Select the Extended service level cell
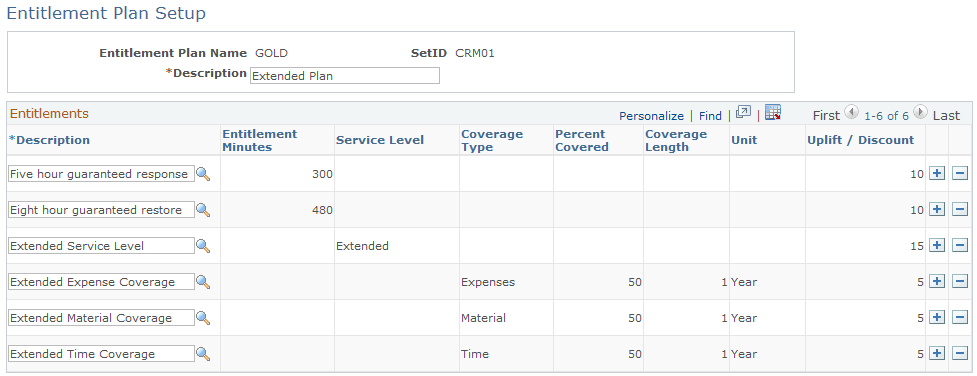 (362, 246)
